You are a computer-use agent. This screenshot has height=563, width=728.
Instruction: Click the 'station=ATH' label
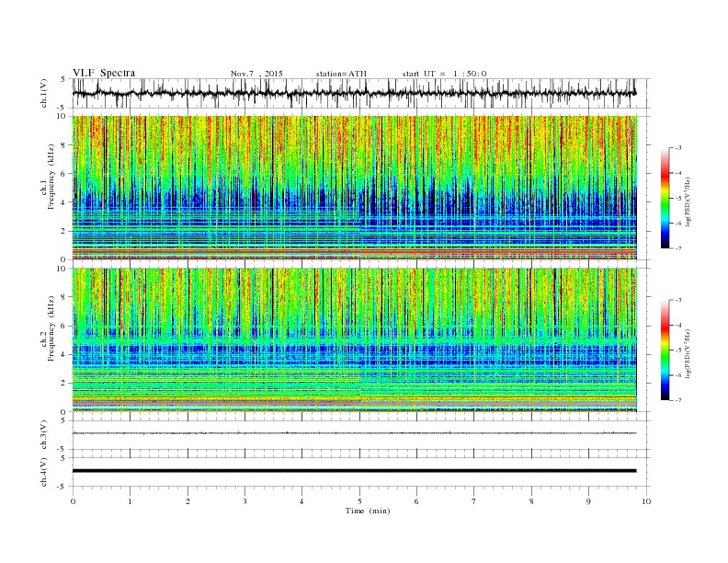[x=341, y=74]
